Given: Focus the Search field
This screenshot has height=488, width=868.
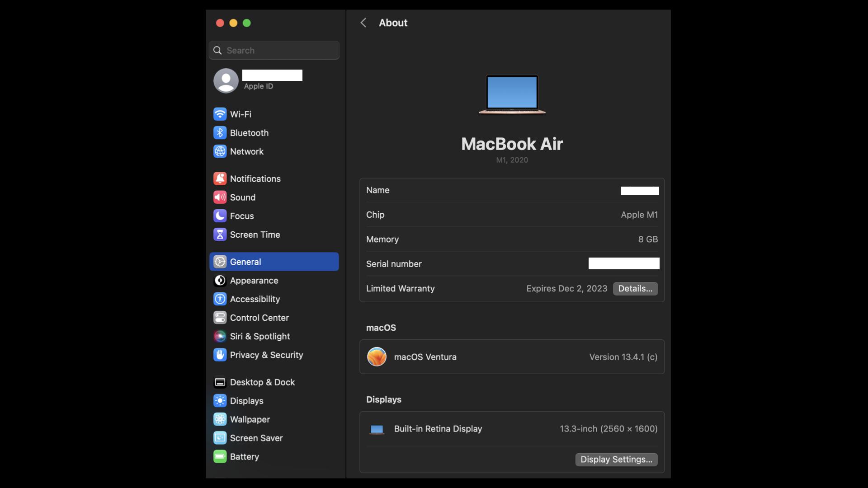Looking at the screenshot, I should [274, 50].
